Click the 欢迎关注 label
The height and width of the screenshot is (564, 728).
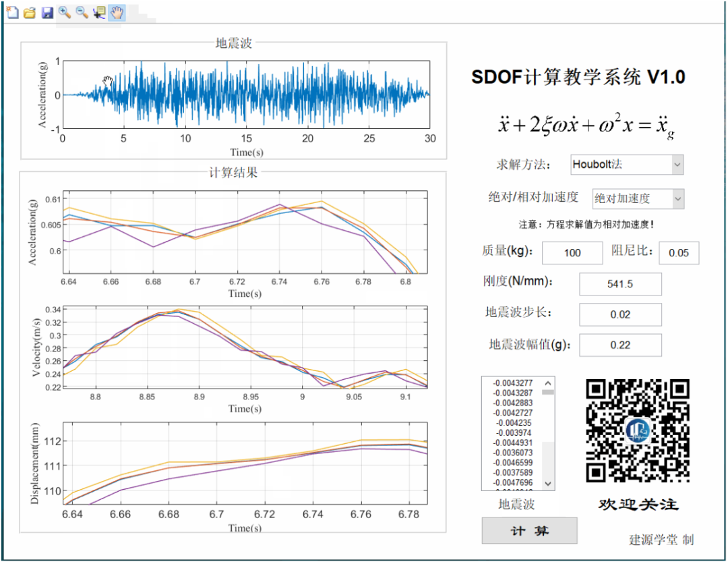point(638,504)
